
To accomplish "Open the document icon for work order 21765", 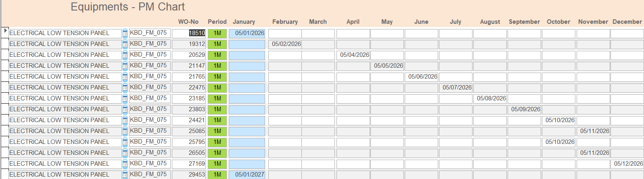I will click(x=125, y=77).
